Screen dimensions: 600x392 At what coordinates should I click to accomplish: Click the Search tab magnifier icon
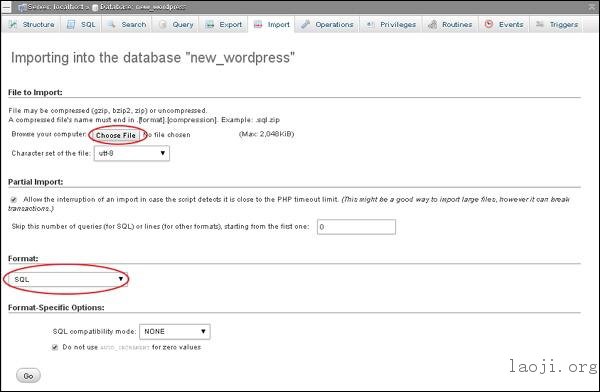(112, 24)
